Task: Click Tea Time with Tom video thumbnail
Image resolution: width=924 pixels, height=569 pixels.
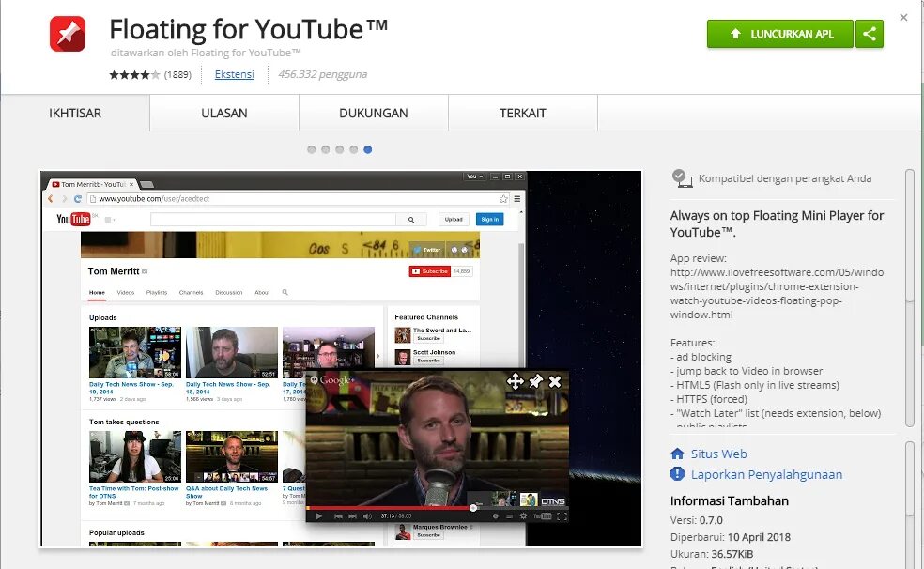Action: [135, 456]
